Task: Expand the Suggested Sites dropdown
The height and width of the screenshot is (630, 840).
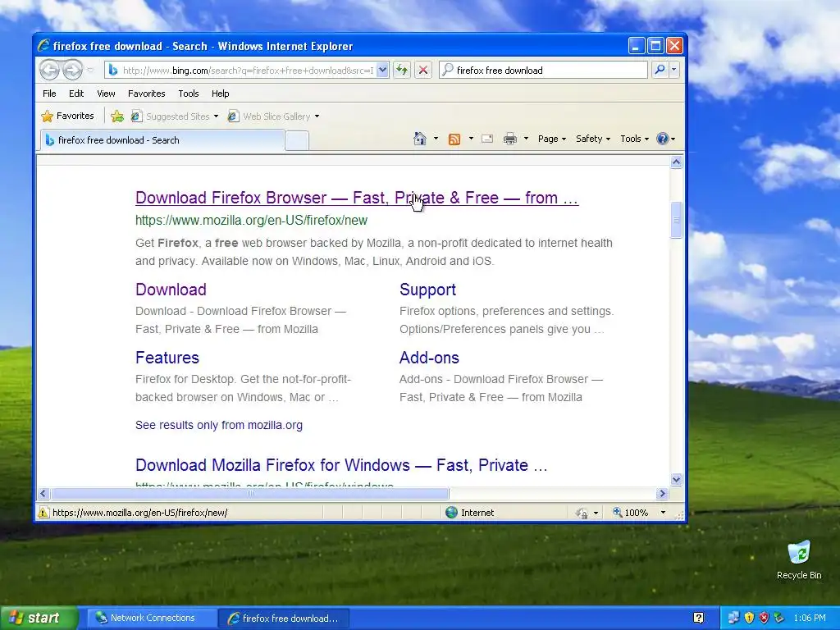Action: point(216,116)
